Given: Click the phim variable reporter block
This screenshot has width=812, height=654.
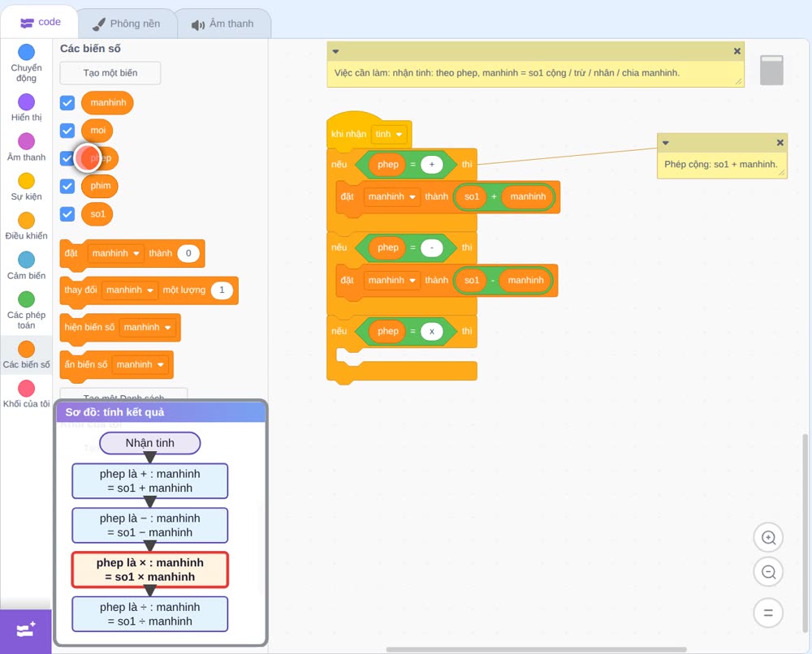Looking at the screenshot, I should point(100,187).
